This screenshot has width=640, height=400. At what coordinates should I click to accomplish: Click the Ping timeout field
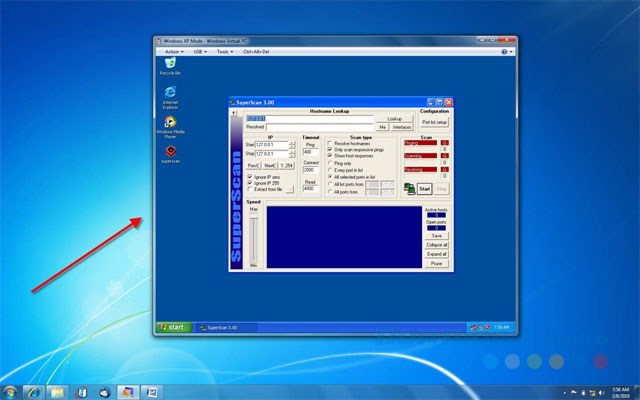click(310, 152)
